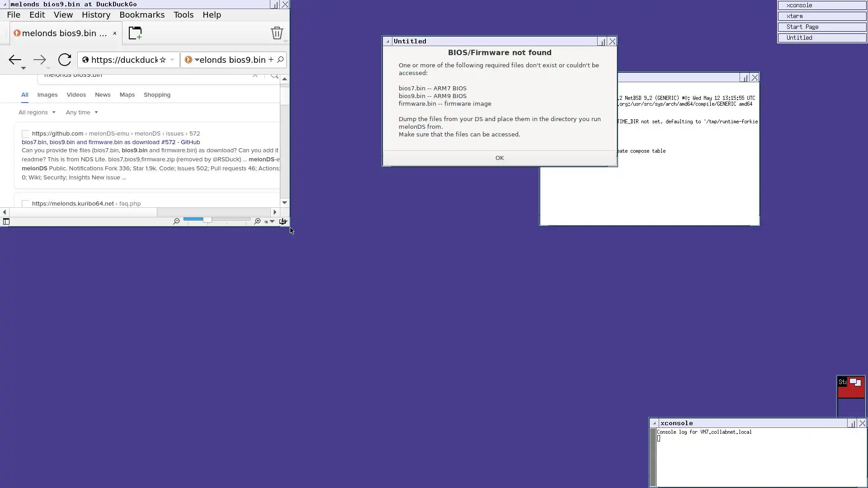868x488 pixels.
Task: Toggle the sidebar panel icon
Action: click(x=6, y=221)
